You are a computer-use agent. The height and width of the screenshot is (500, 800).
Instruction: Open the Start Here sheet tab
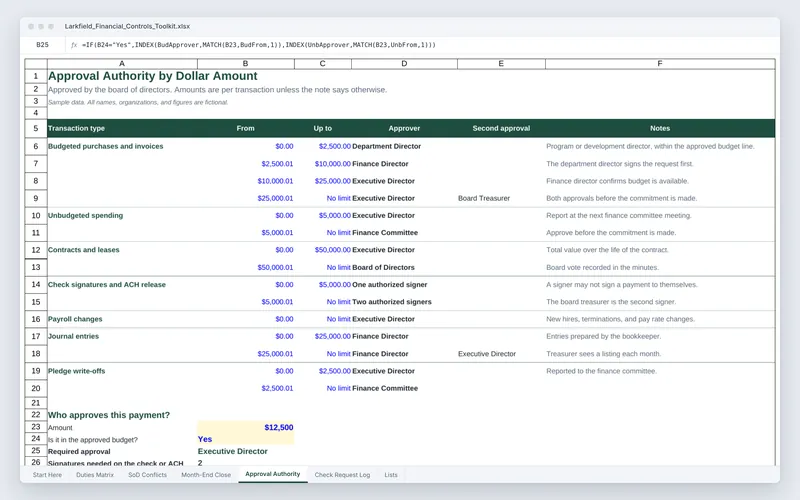pos(47,474)
